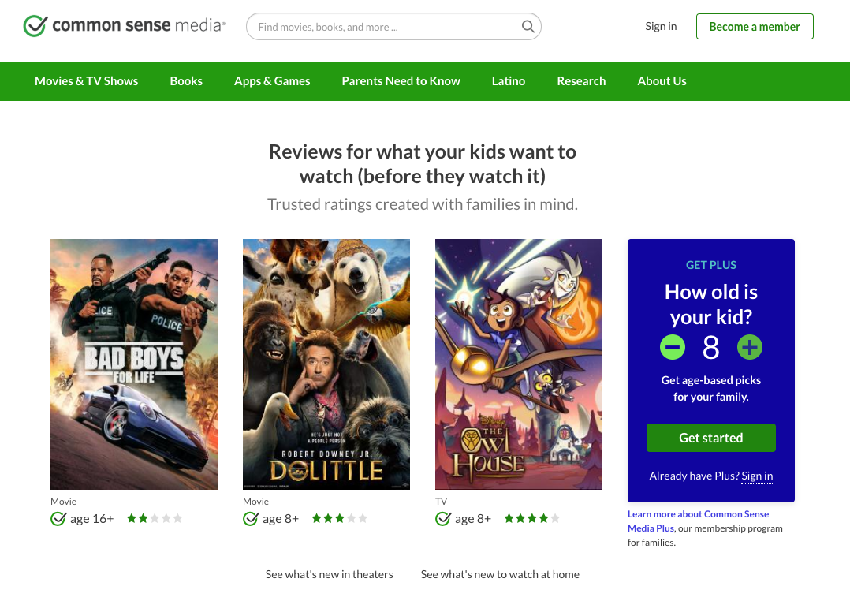Click the TV label under Owl House
Viewport: 850px width, 616px height.
pyautogui.click(x=442, y=502)
